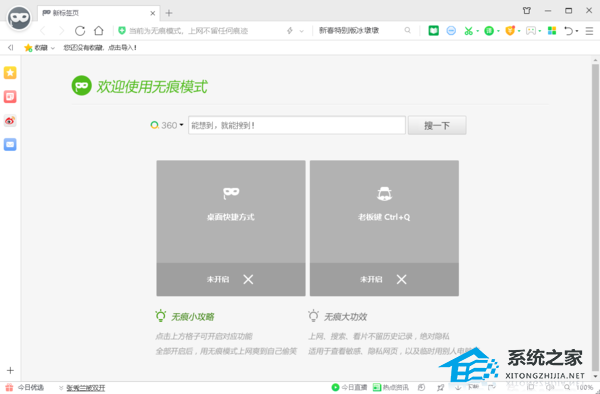The width and height of the screenshot is (600, 394).
Task: Open the hamburger main menu
Action: click(x=589, y=31)
